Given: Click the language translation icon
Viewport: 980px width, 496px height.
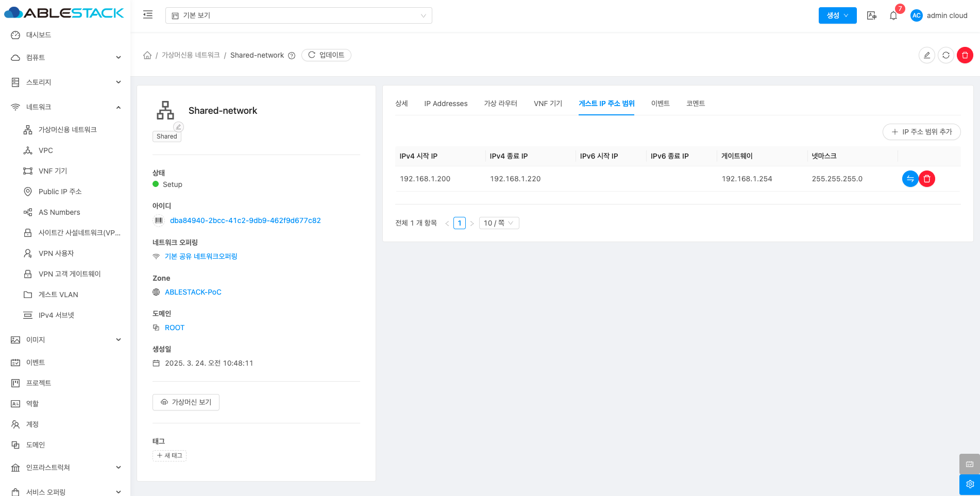Looking at the screenshot, I should click(871, 15).
